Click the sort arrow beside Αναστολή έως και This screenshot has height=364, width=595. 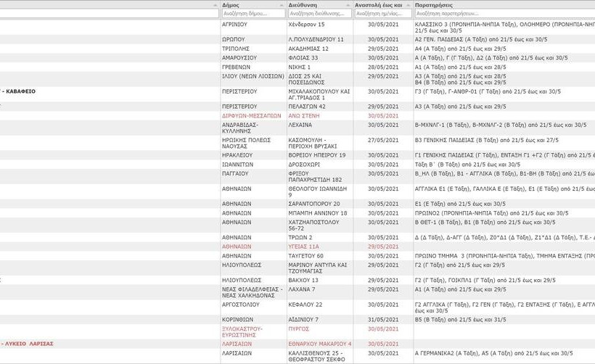click(x=408, y=4)
